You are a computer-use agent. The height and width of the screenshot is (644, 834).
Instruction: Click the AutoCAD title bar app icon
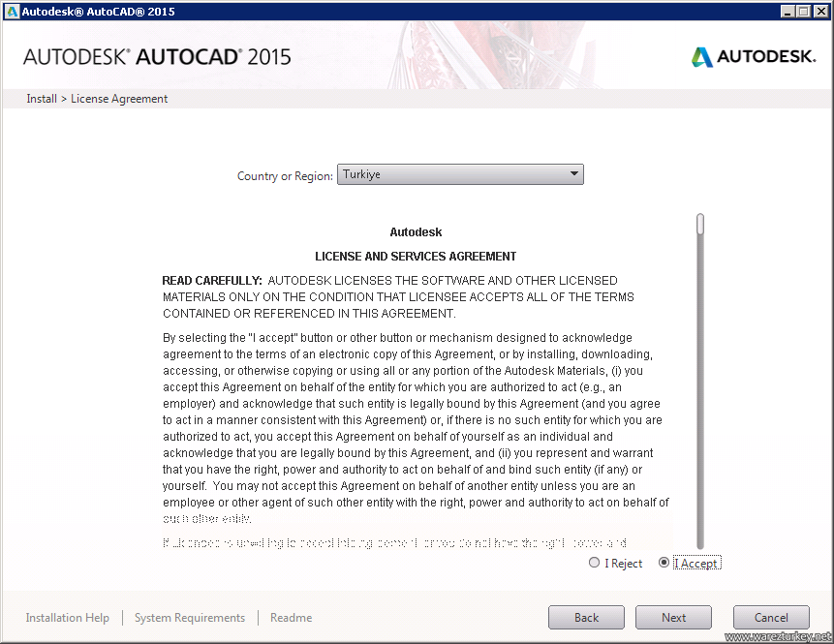12,12
